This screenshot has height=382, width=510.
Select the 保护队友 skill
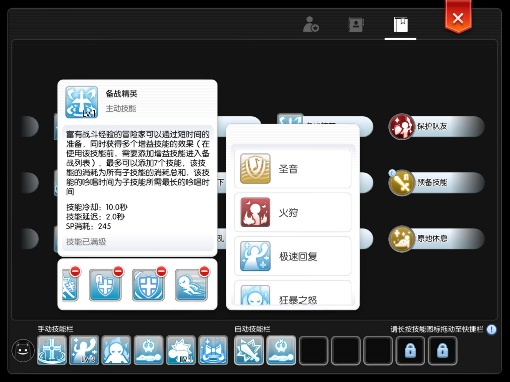click(436, 126)
